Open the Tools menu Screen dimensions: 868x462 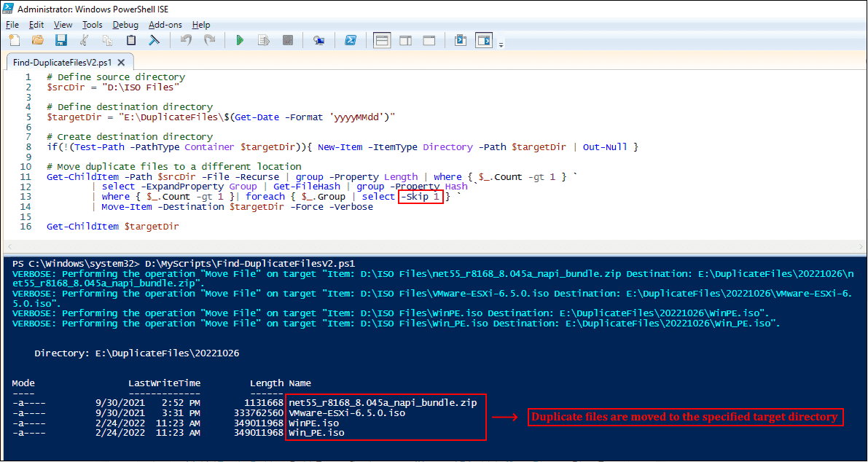click(x=93, y=24)
